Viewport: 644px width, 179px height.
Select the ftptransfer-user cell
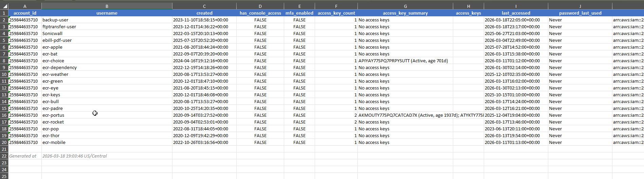pos(107,27)
